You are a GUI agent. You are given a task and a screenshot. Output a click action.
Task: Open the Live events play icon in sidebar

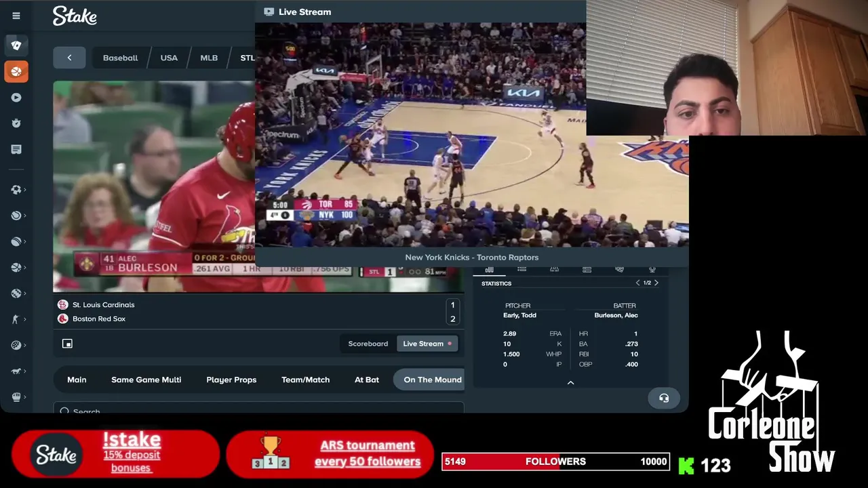(16, 98)
